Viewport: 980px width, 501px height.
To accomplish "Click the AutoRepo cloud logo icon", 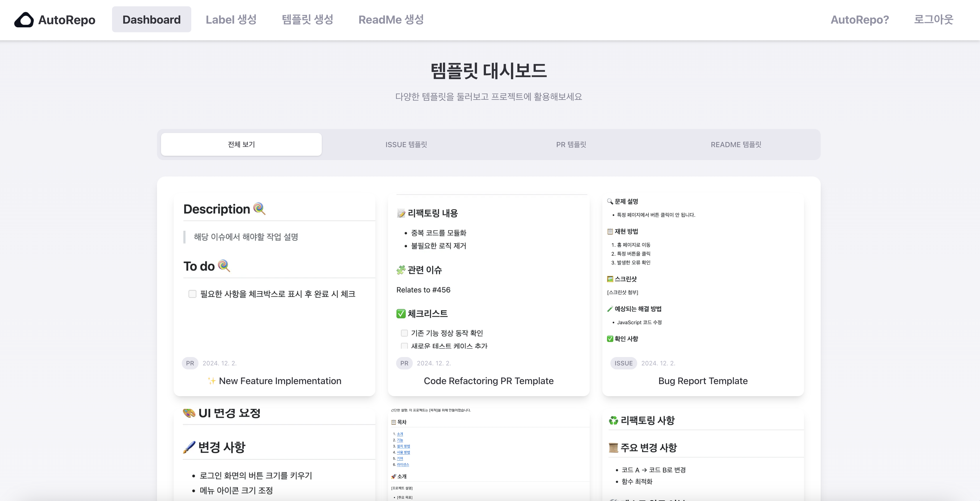I will 24,20.
